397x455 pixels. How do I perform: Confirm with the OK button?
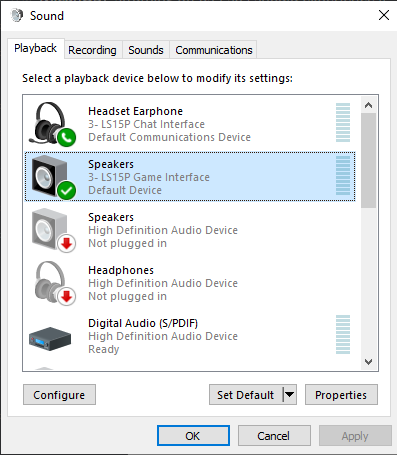pos(193,436)
